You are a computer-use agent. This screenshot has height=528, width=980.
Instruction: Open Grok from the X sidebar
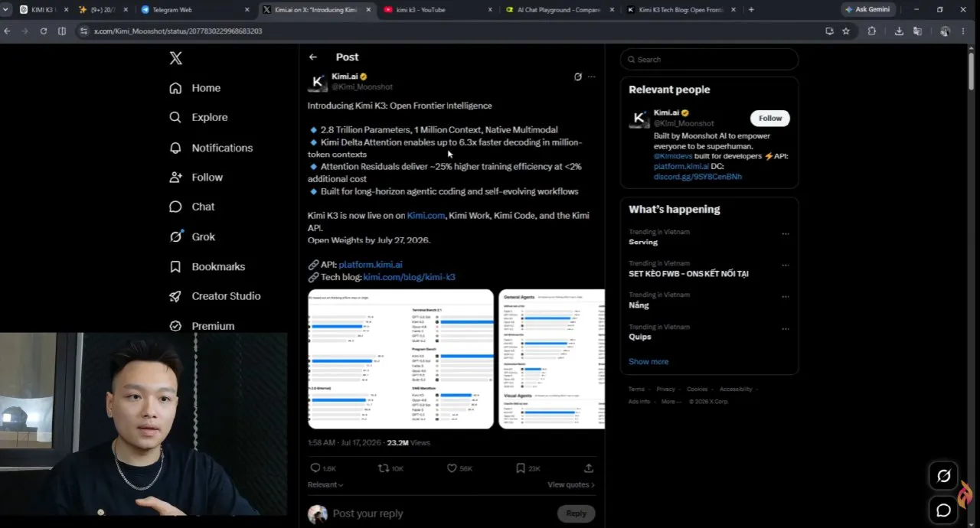coord(192,236)
